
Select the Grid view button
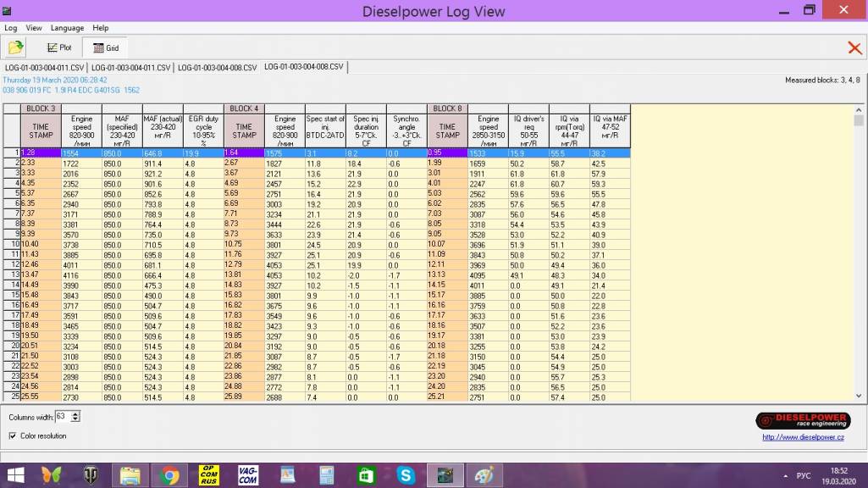point(106,48)
